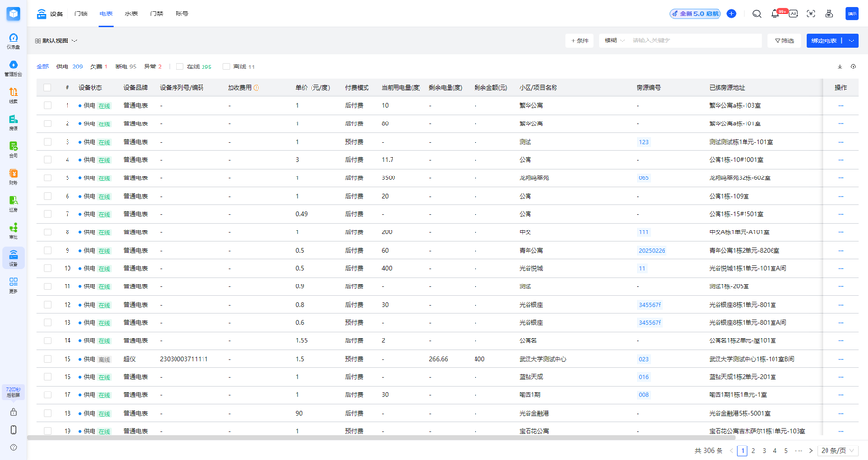Select row 18 checkbox

pyautogui.click(x=47, y=413)
